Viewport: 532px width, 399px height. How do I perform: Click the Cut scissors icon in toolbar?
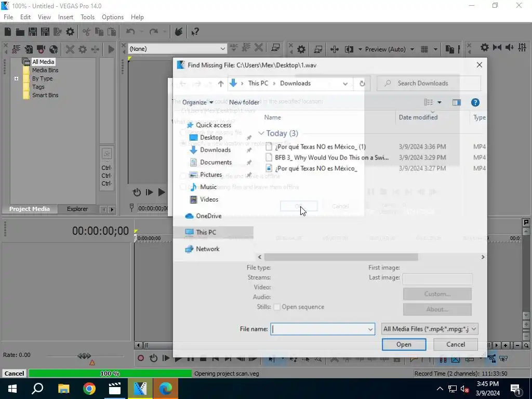tap(87, 32)
